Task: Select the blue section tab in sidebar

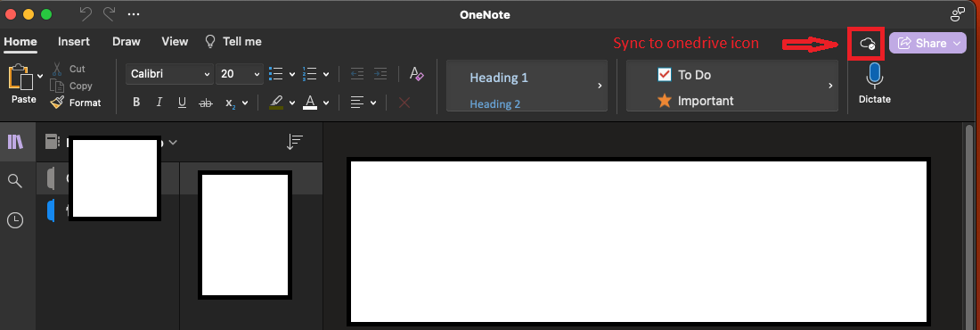Action: pos(52,210)
